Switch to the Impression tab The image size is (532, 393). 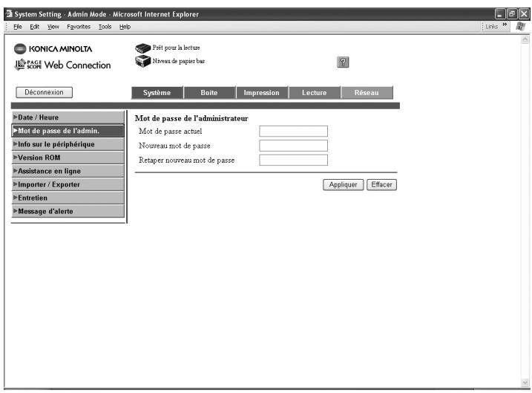[x=261, y=93]
